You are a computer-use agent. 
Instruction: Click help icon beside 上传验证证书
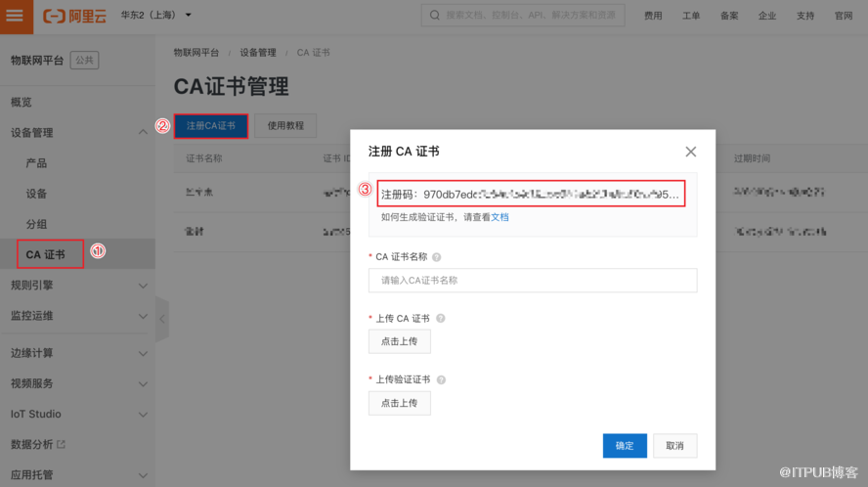[441, 379]
